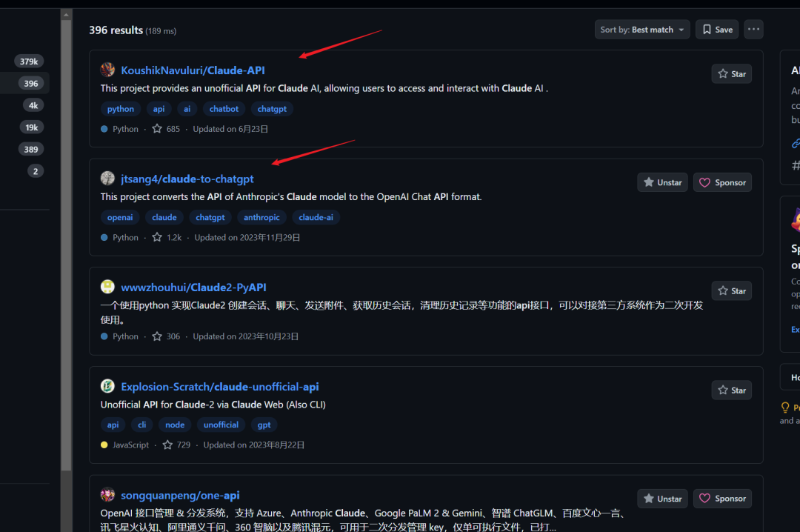Viewport: 800px width, 532px height.
Task: Select the ai topic tag
Action: pyautogui.click(x=187, y=109)
